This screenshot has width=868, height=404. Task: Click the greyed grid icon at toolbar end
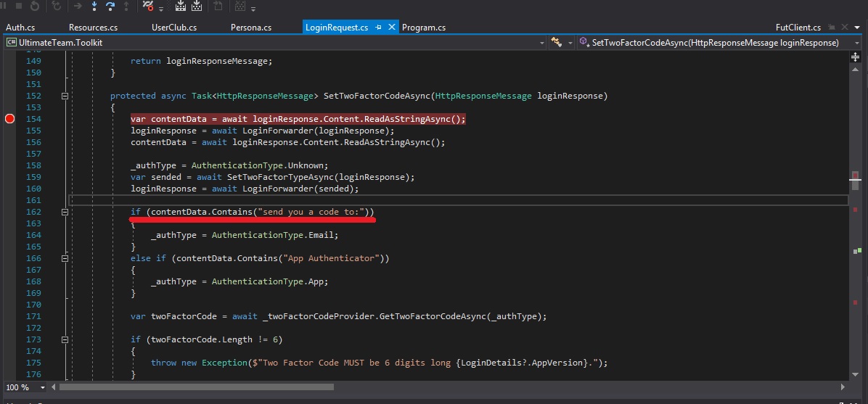click(x=240, y=6)
